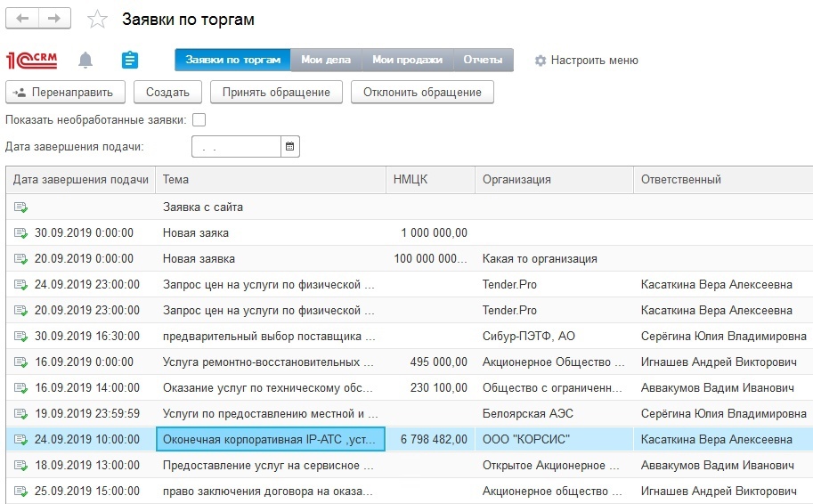813x504 pixels.
Task: Select the Открытое Акционерное organization cell
Action: coord(554,466)
